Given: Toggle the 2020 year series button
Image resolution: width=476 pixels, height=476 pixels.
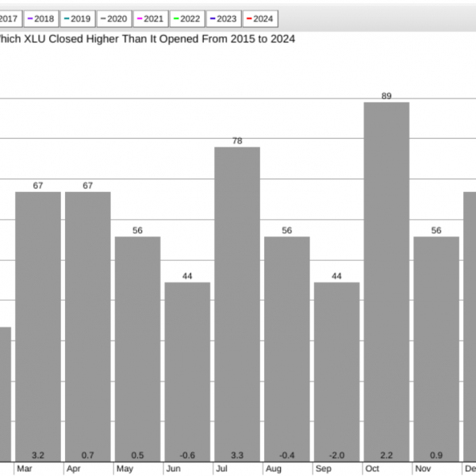Looking at the screenshot, I should (114, 19).
